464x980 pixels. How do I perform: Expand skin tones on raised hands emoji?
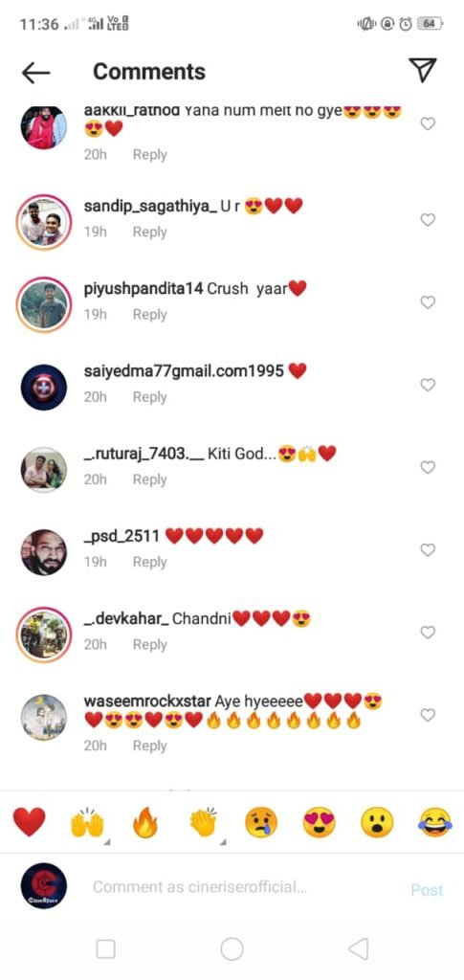point(107,842)
